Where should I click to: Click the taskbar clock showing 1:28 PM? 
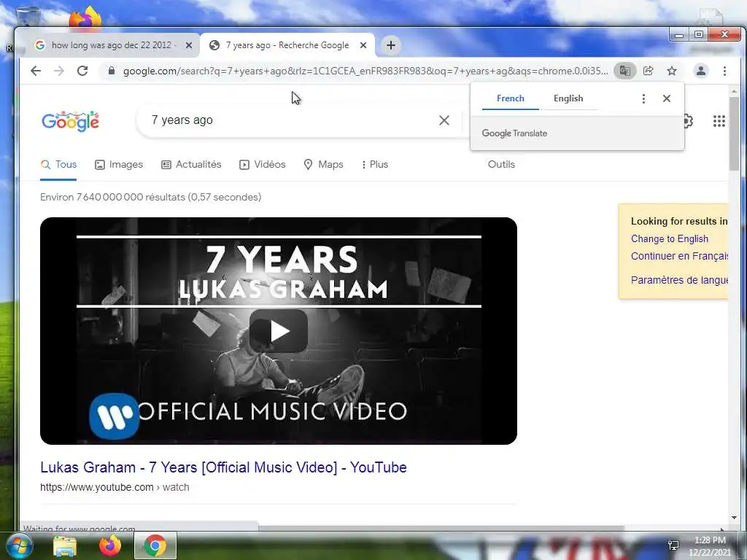(x=710, y=546)
